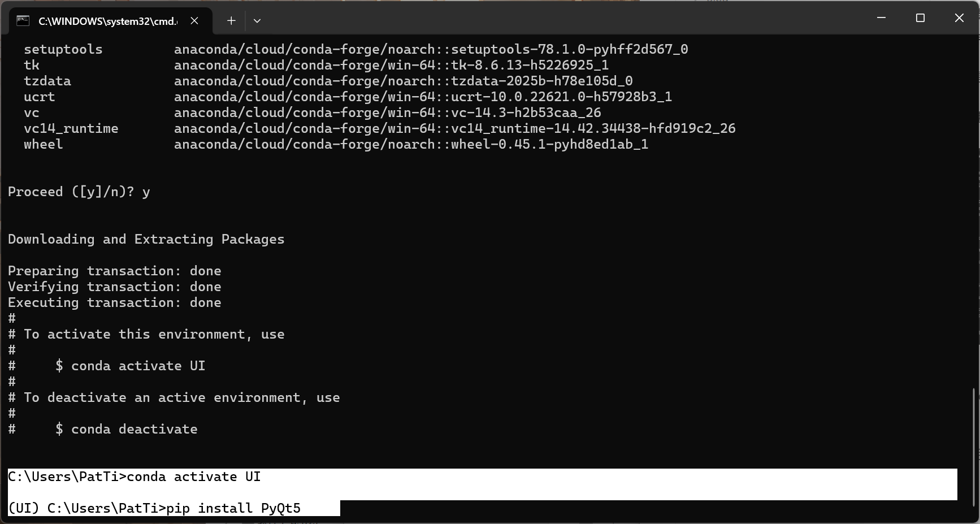Click the setuptools package name
The image size is (980, 524).
coord(63,49)
